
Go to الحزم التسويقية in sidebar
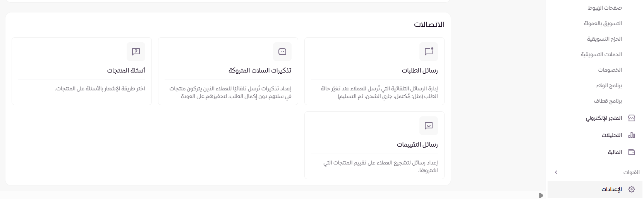(604, 39)
